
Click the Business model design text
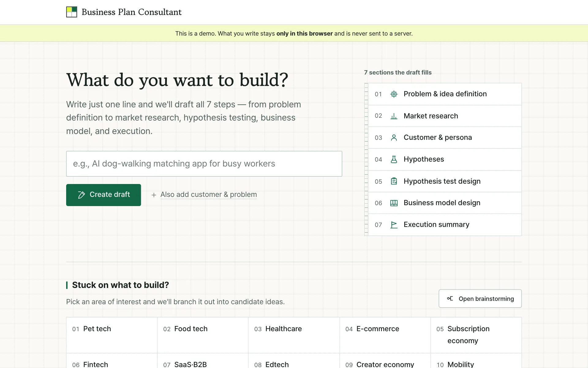(442, 203)
